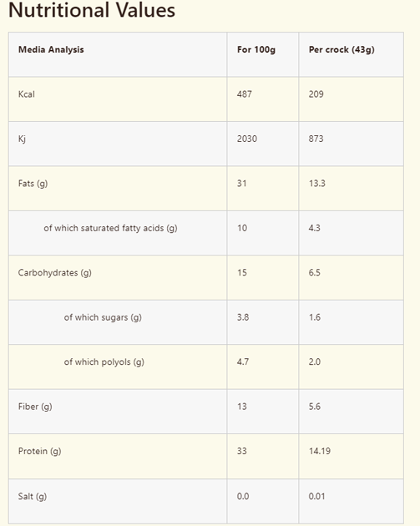
Task: Click the 0.01 salt per crock value
Action: [x=316, y=496]
